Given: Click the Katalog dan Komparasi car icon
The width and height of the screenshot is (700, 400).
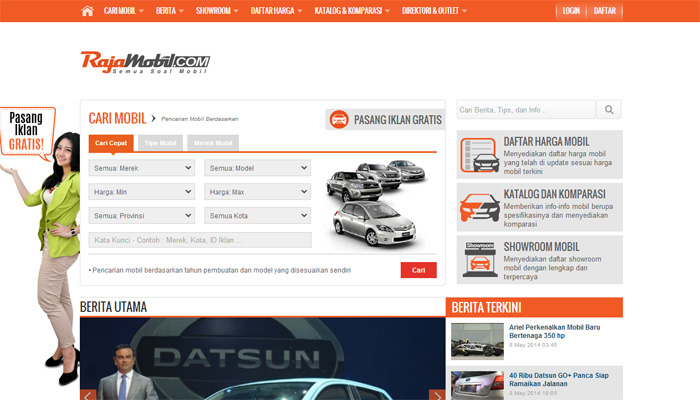Looking at the screenshot, I should pyautogui.click(x=479, y=208).
